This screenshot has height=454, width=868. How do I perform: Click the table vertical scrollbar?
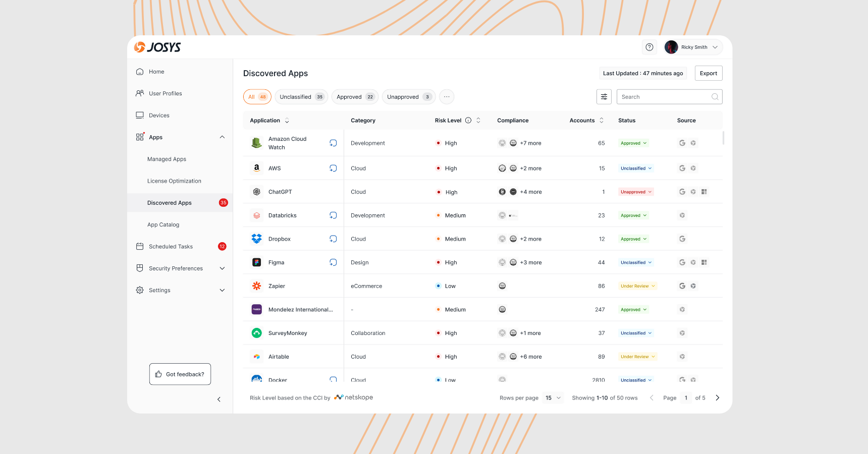pyautogui.click(x=723, y=138)
